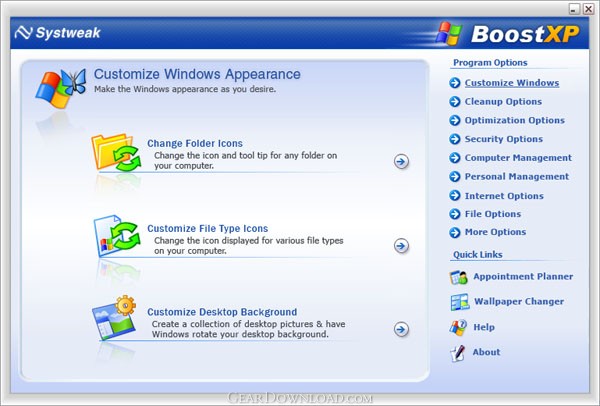Minimize the BoostXP window
600x406 pixels.
click(x=574, y=9)
